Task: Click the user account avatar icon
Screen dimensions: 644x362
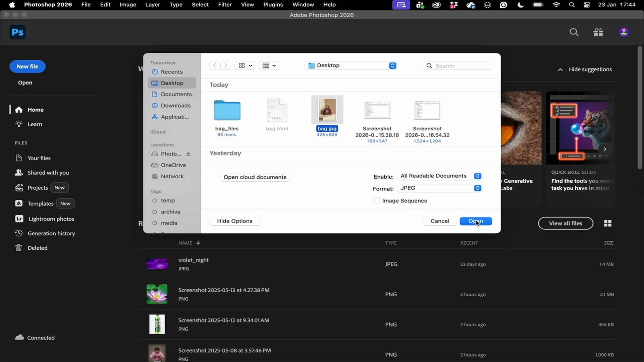Action: pyautogui.click(x=624, y=32)
